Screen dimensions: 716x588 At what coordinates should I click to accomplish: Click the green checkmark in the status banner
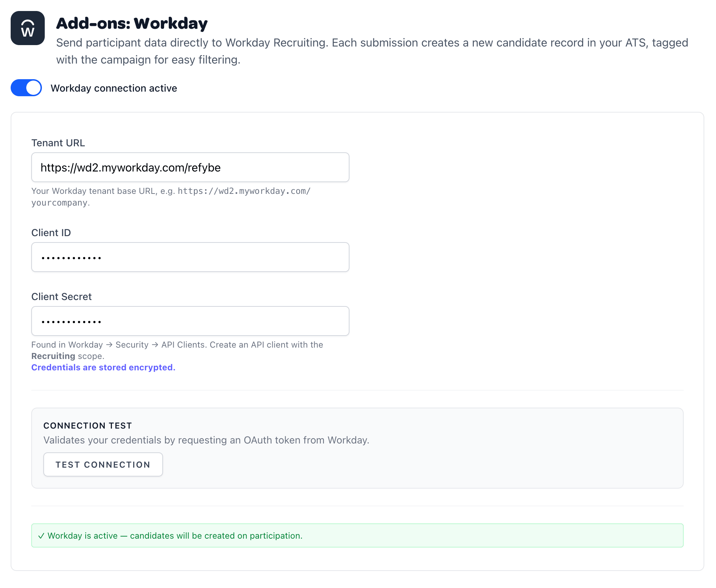41,536
